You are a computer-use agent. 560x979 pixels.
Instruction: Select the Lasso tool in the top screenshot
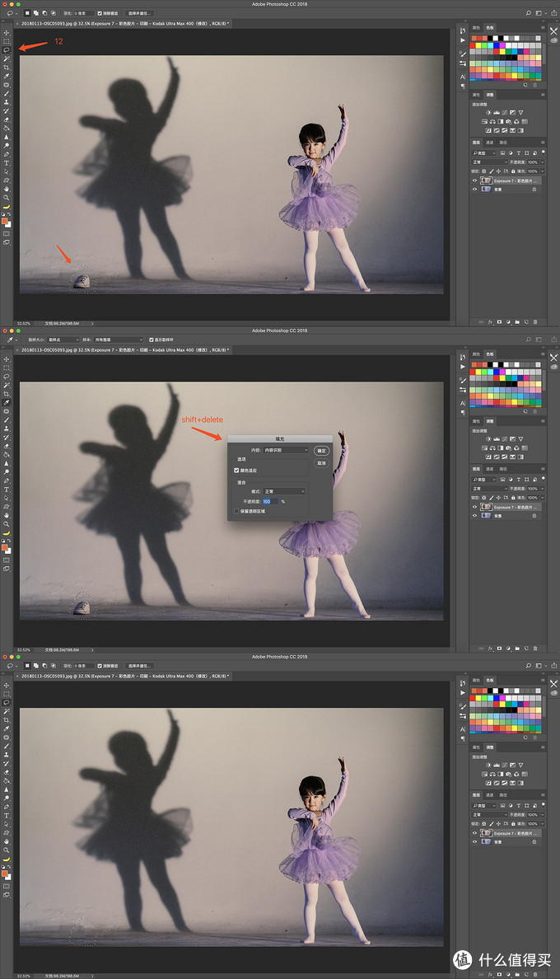(x=7, y=49)
